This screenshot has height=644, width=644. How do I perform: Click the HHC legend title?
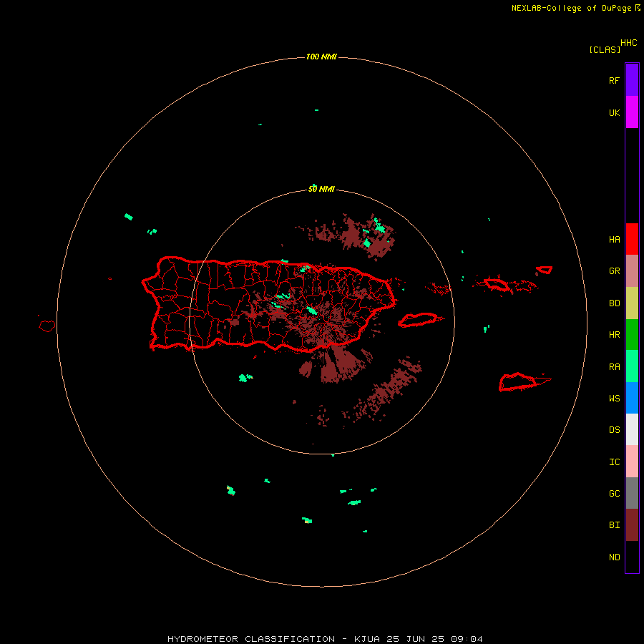[x=629, y=43]
